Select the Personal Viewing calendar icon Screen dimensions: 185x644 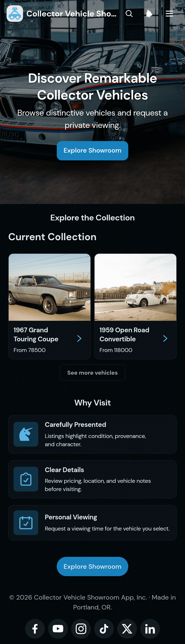pos(26,522)
